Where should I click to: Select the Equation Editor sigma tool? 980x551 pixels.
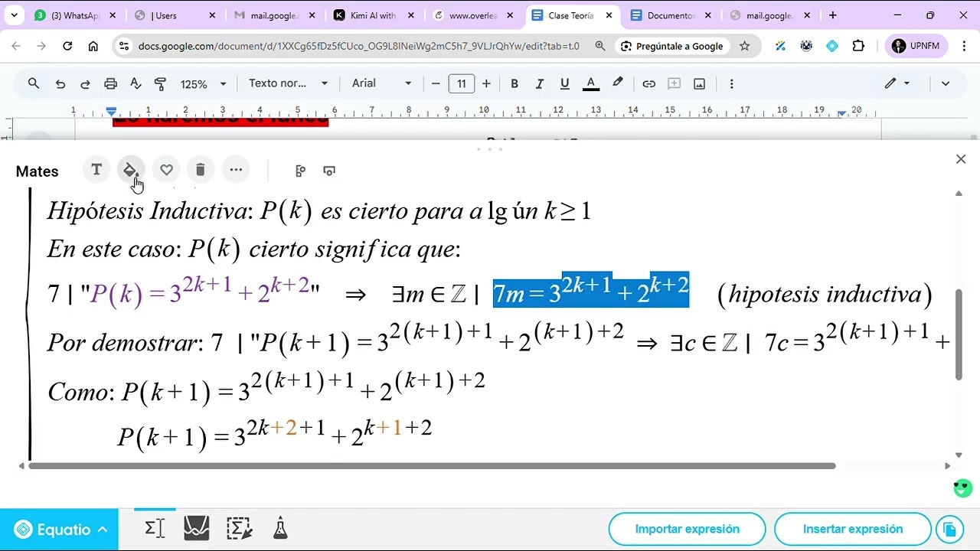tap(155, 529)
